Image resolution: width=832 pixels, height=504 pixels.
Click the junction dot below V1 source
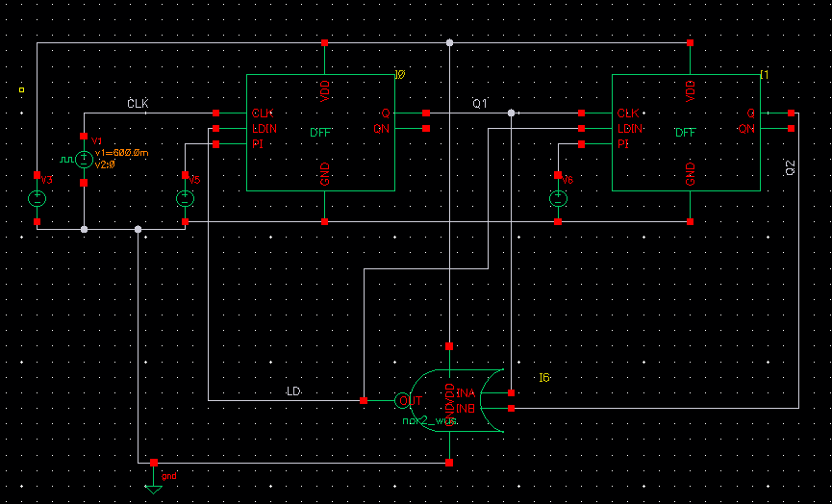(x=84, y=230)
